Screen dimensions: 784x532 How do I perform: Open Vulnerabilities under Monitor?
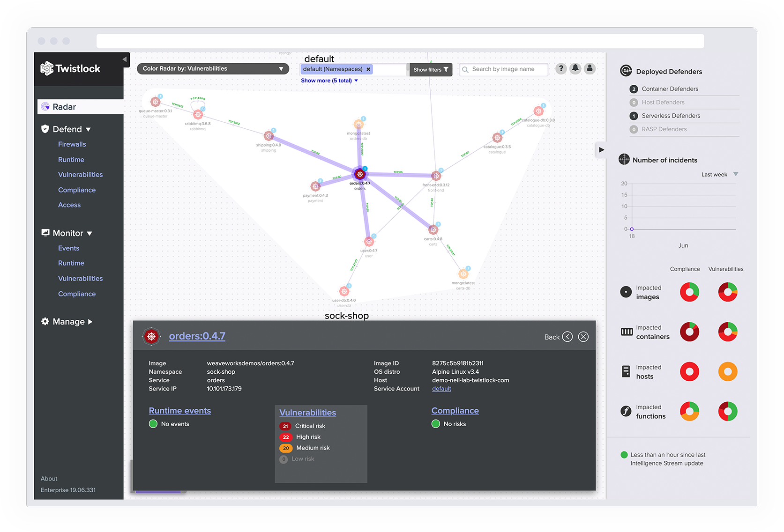[x=80, y=279]
